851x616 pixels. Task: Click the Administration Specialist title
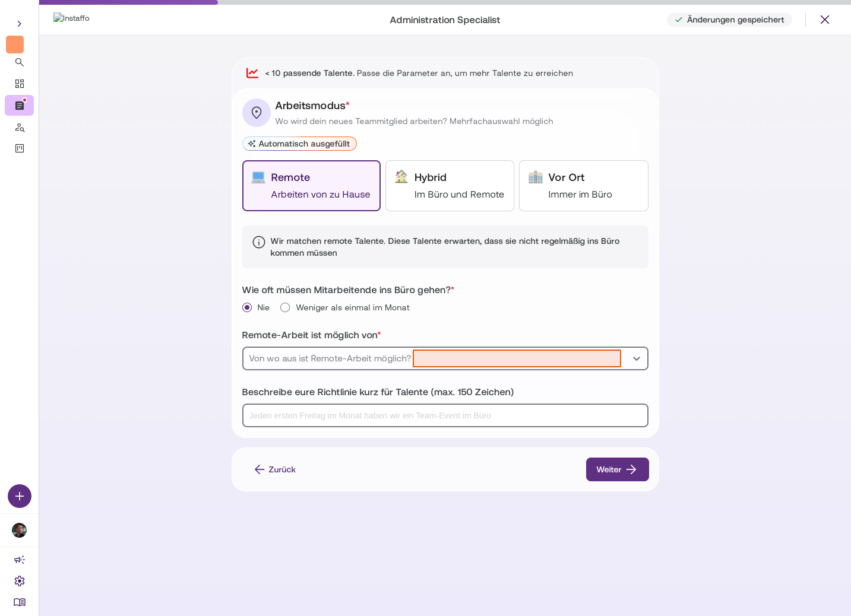(445, 20)
